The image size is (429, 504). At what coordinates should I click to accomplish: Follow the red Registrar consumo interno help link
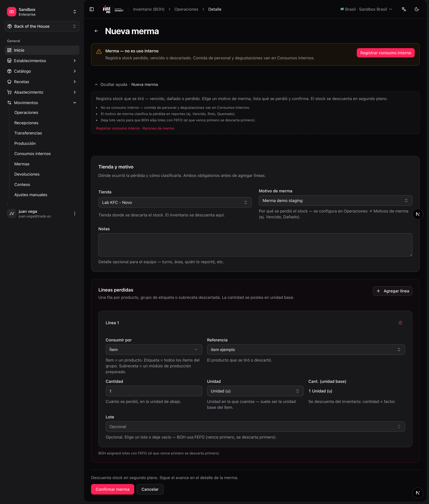click(118, 128)
